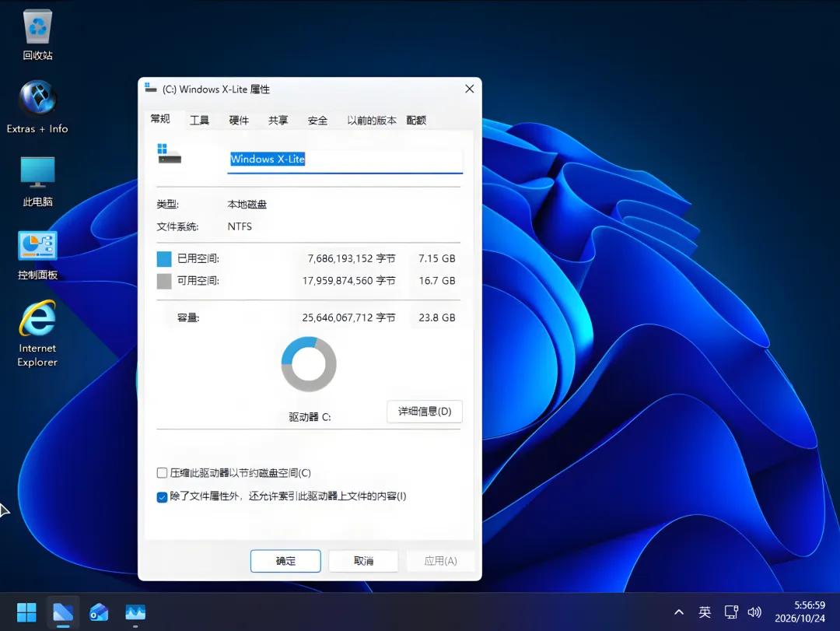Screen dimensions: 840x631
Task: Click the gray free space color swatch
Action: pos(164,281)
